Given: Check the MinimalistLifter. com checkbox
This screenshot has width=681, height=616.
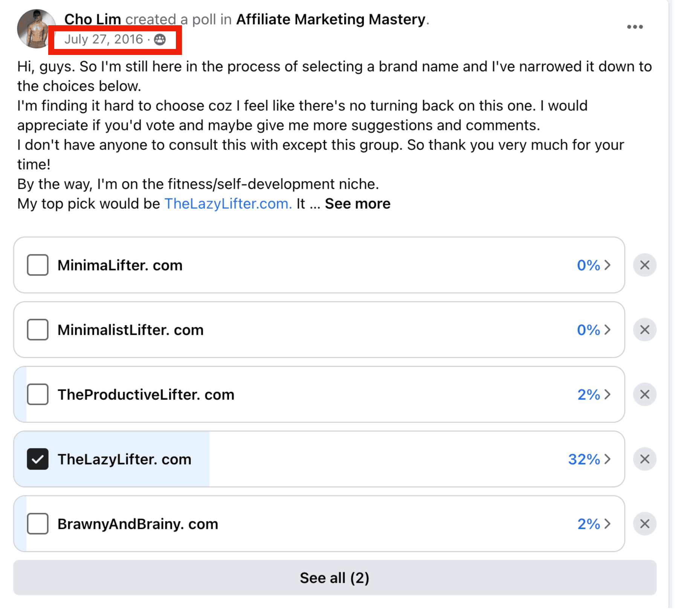Looking at the screenshot, I should point(38,330).
